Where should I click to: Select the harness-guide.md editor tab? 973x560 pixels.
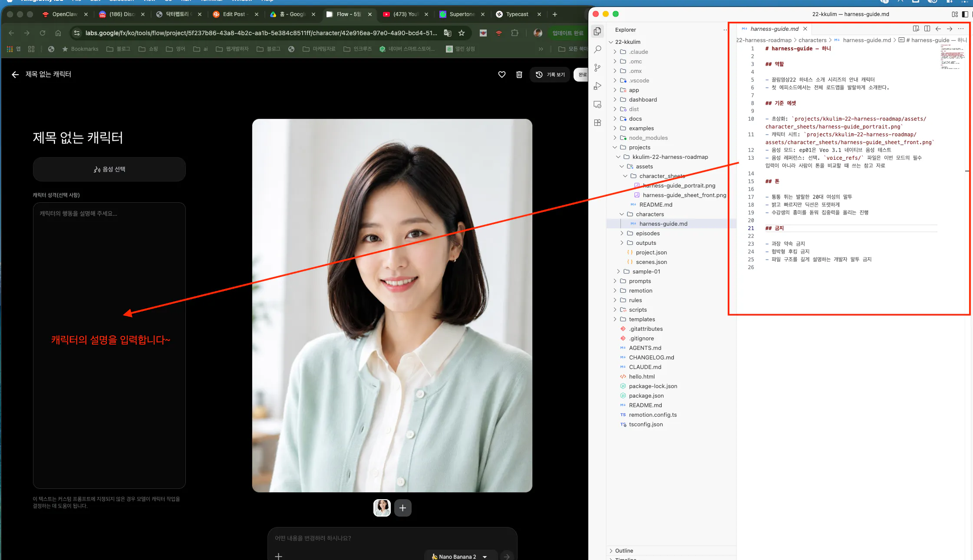click(x=774, y=29)
